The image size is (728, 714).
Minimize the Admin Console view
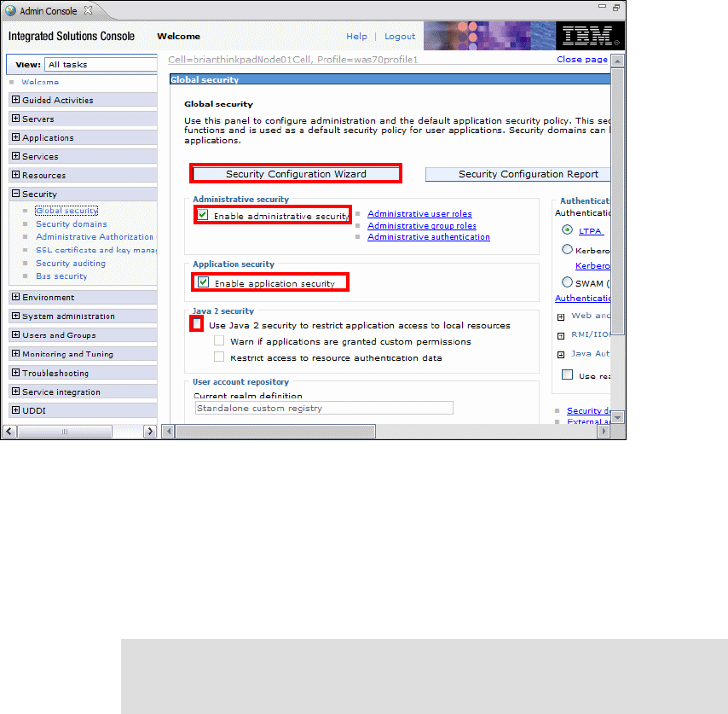tap(602, 7)
